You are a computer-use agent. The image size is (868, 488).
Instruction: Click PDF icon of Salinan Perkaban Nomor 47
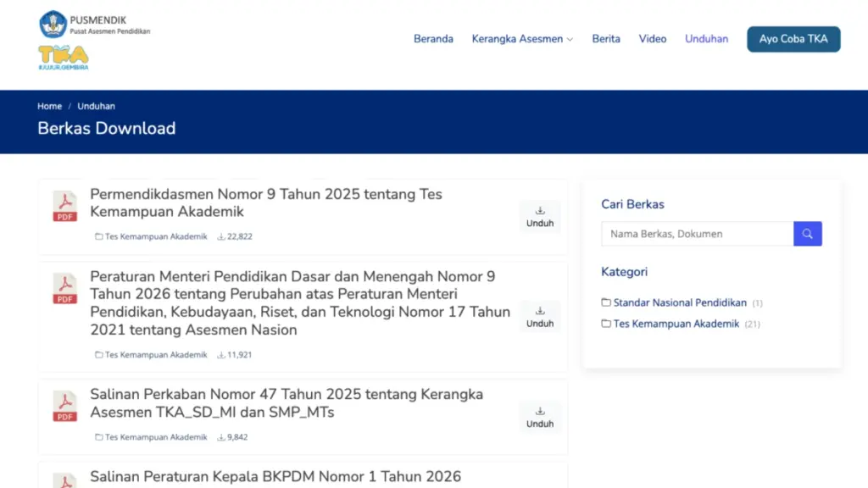tap(64, 406)
